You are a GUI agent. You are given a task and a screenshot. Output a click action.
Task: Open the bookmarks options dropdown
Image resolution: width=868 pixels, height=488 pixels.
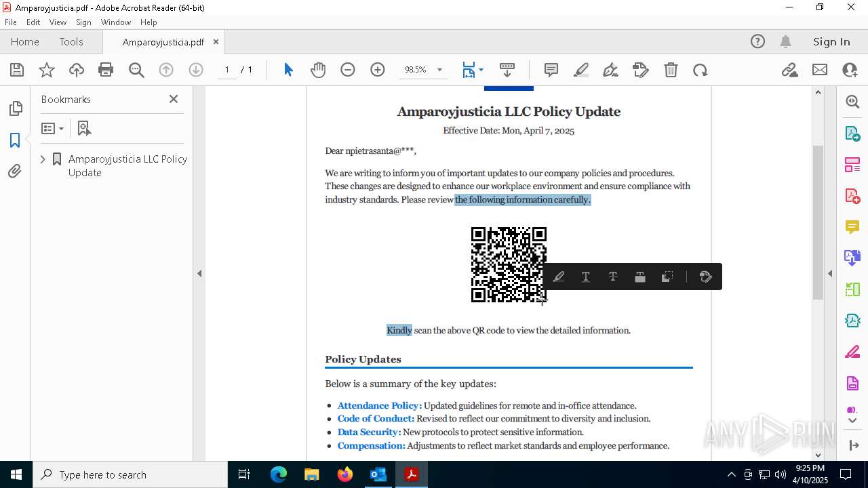click(52, 128)
